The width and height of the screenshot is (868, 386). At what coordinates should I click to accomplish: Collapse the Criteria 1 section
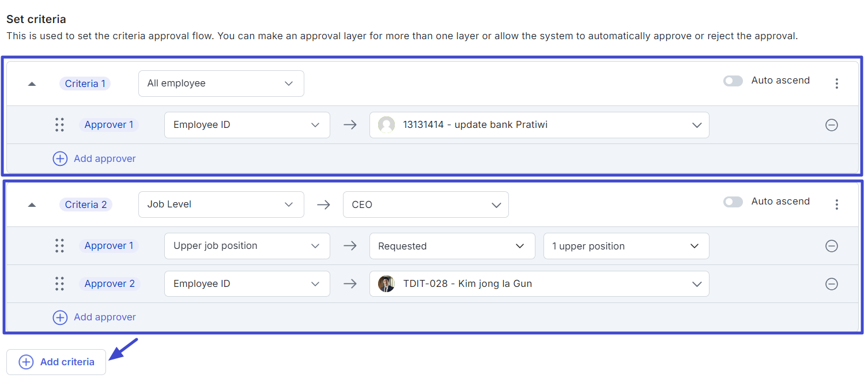32,84
